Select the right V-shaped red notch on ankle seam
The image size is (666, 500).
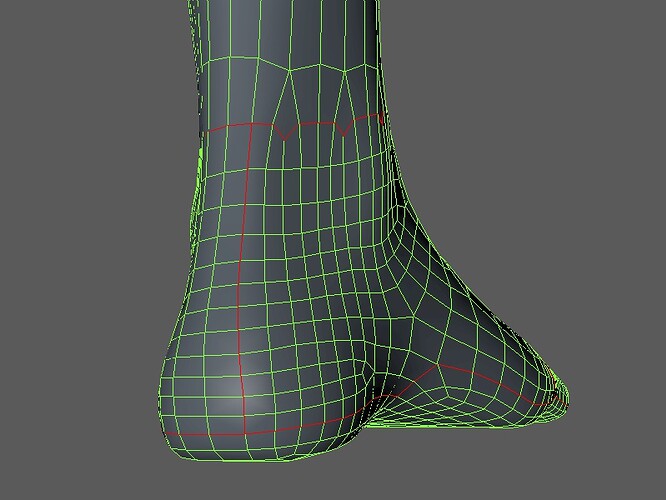coord(344,129)
